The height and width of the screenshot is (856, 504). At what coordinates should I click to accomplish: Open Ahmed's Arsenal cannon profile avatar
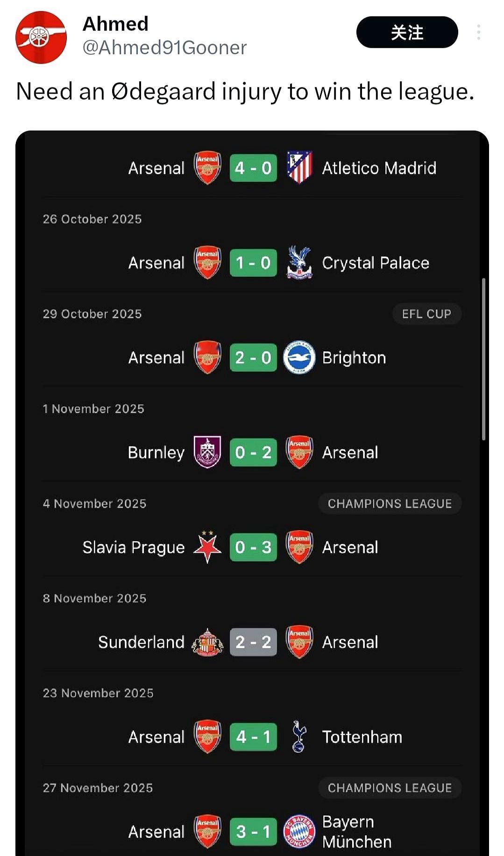[41, 37]
